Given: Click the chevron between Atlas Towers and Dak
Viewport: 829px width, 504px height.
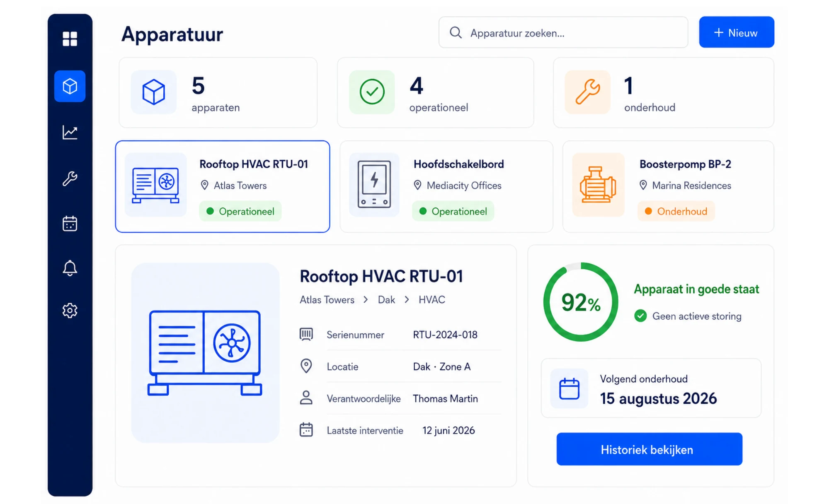Looking at the screenshot, I should (366, 299).
